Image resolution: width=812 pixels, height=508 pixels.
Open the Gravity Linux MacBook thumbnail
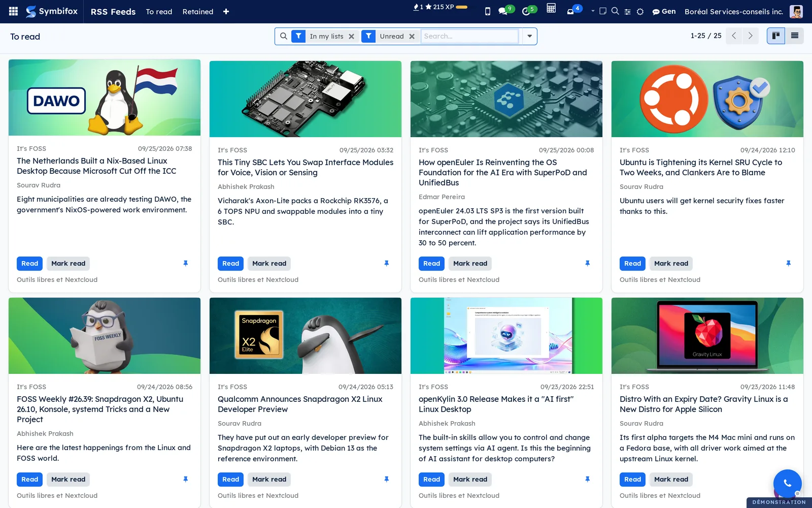pos(707,336)
